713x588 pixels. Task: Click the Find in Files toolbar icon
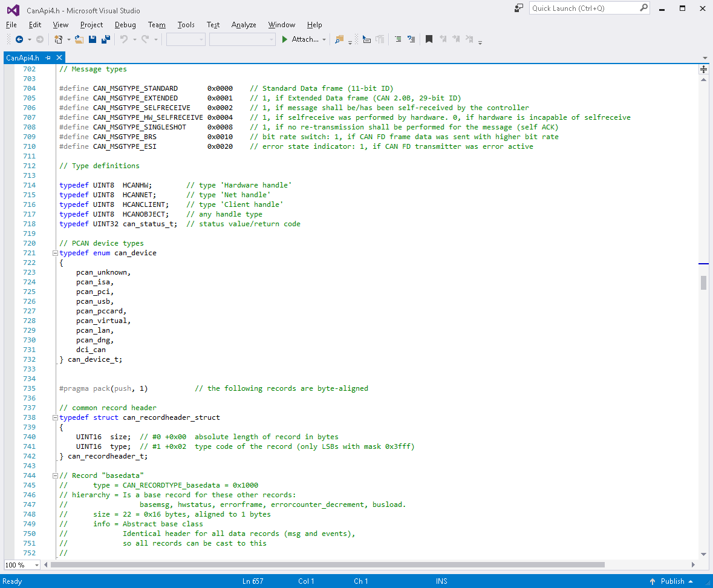[x=339, y=39]
